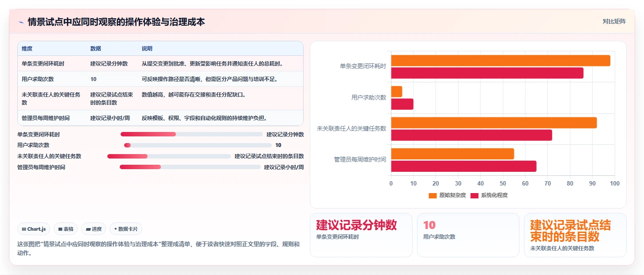Select the 进度 tag chip
644x275 pixels.
coord(94,229)
